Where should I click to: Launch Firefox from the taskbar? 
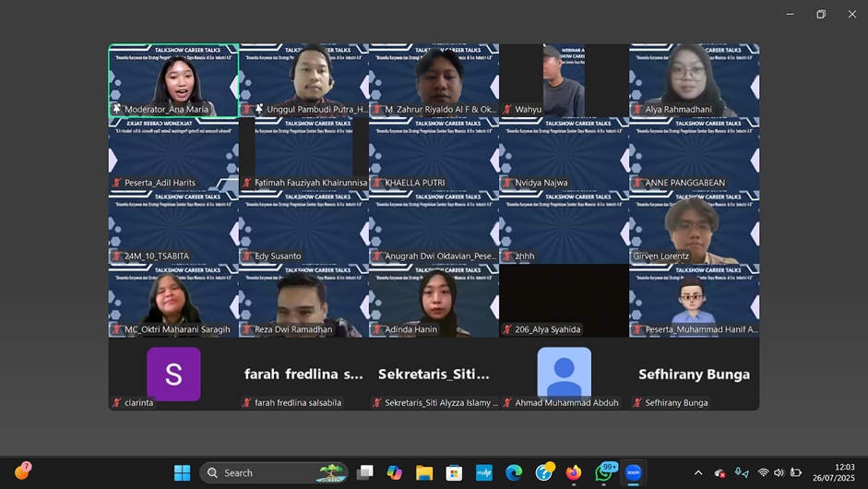coord(574,472)
